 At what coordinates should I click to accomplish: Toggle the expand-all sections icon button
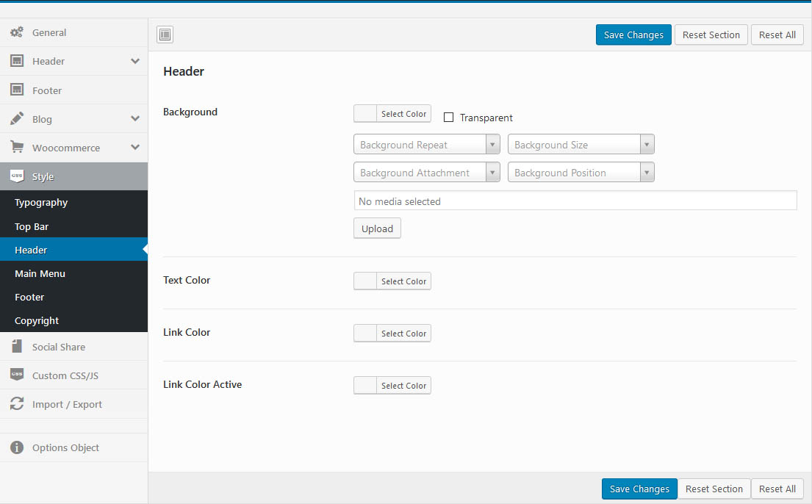click(x=165, y=35)
